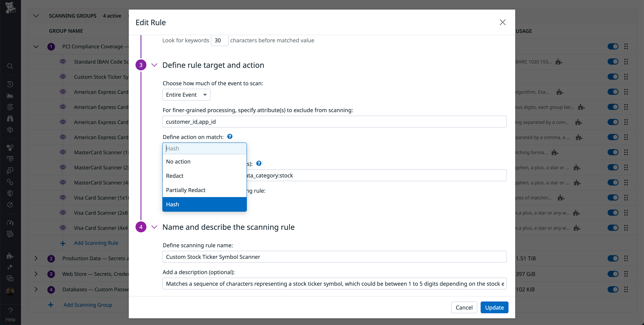Open the search magnifier in the sidebar
Image resolution: width=644 pixels, height=325 pixels.
[10, 66]
